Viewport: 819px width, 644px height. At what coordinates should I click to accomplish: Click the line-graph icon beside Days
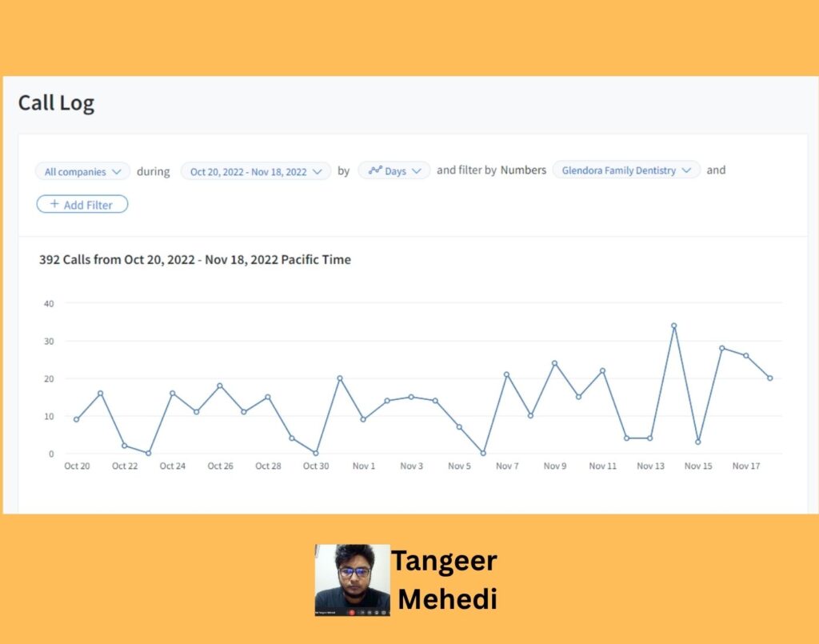click(375, 170)
